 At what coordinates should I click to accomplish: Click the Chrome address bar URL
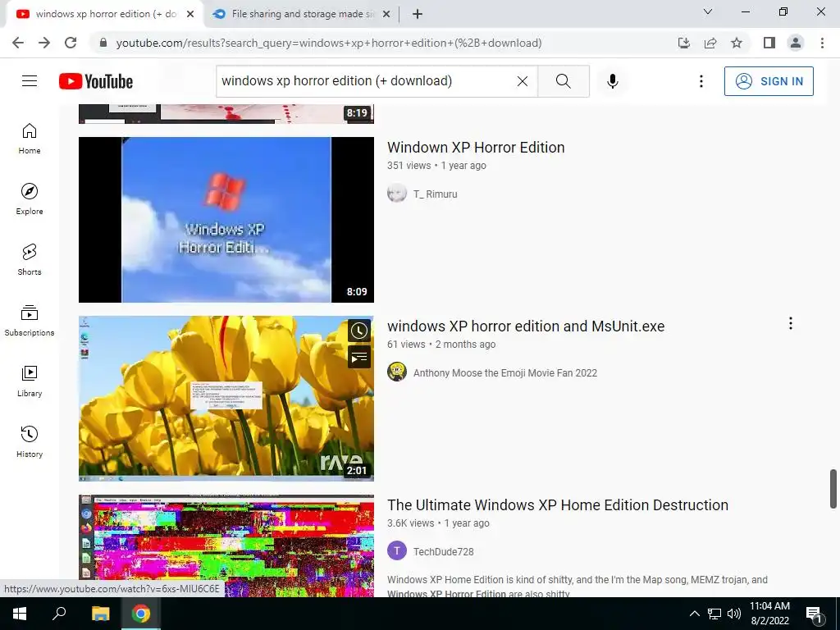click(x=328, y=43)
